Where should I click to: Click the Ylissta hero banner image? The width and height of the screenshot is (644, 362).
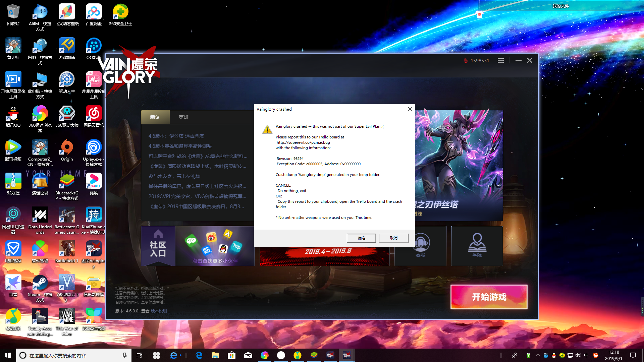tap(459, 165)
